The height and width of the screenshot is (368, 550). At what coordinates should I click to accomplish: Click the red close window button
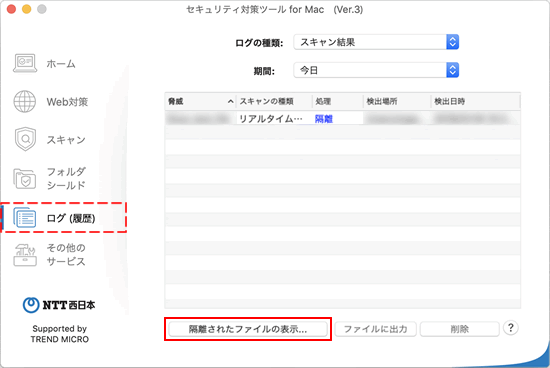click(x=11, y=9)
